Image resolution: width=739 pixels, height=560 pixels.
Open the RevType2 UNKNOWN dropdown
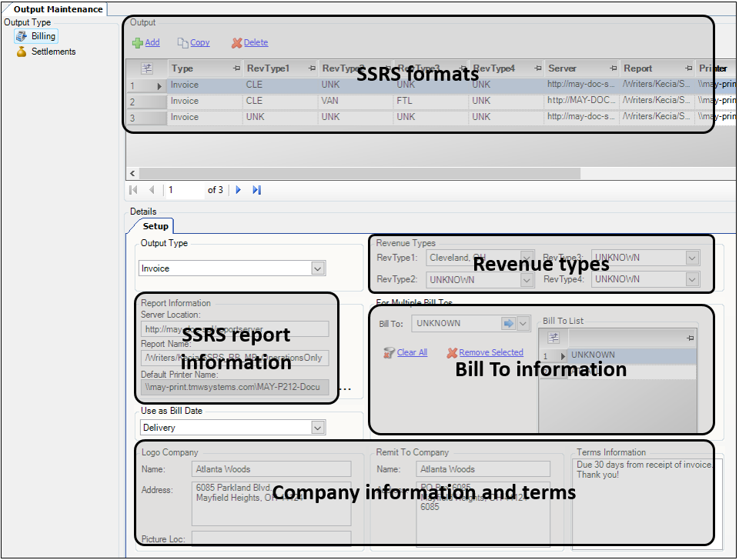527,280
